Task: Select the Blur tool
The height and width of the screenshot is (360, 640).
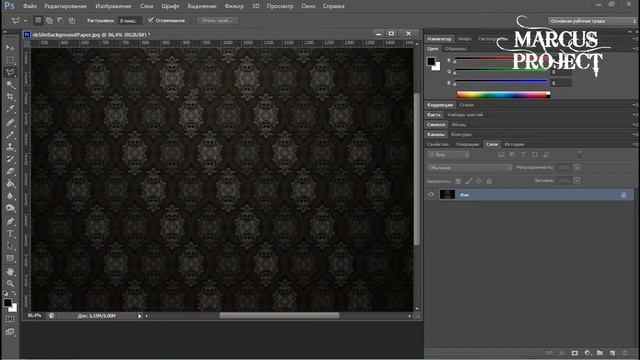Action: click(10, 196)
